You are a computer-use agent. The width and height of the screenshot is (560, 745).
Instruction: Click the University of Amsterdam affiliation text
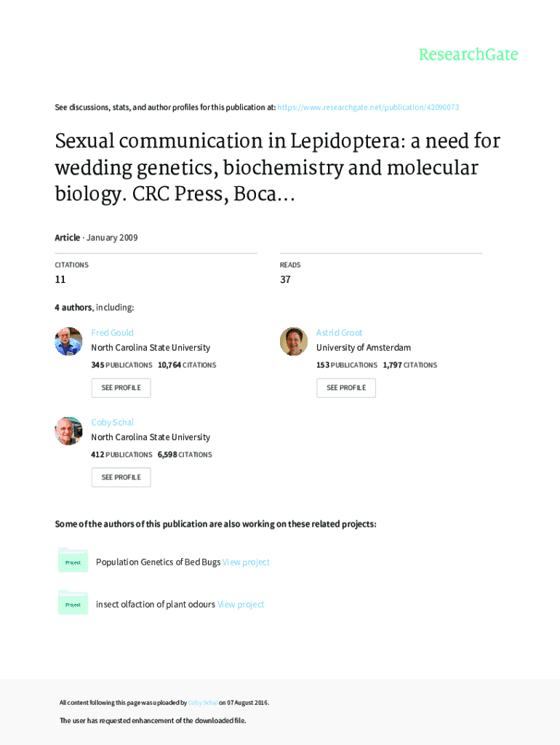363,348
